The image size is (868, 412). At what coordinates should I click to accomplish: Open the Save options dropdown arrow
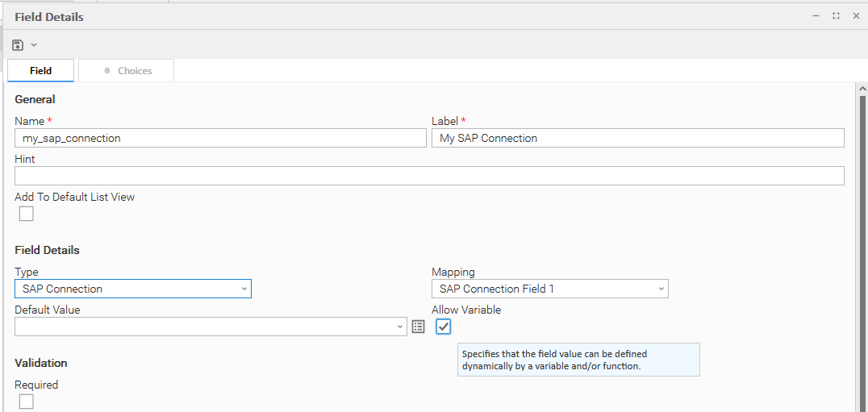(x=34, y=44)
